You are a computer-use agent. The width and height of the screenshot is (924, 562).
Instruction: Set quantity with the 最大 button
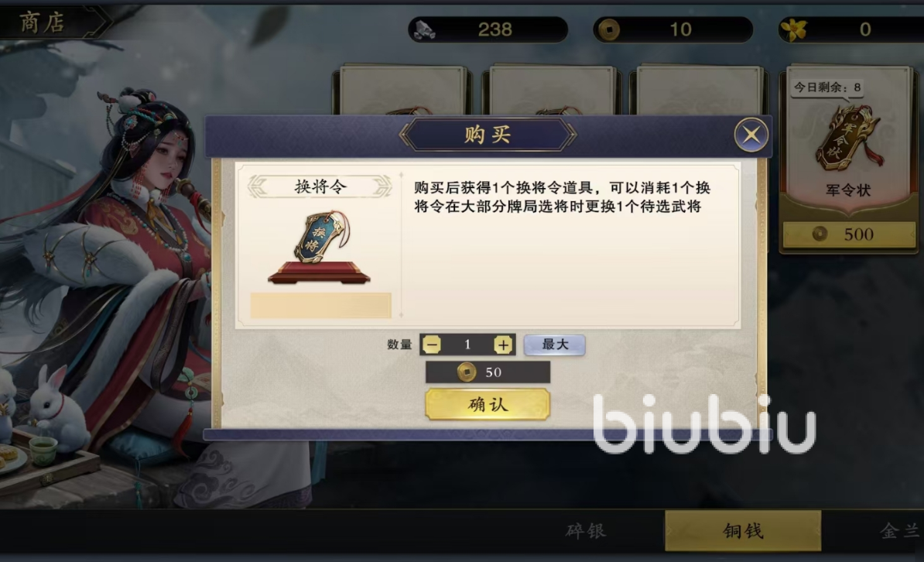click(x=555, y=344)
